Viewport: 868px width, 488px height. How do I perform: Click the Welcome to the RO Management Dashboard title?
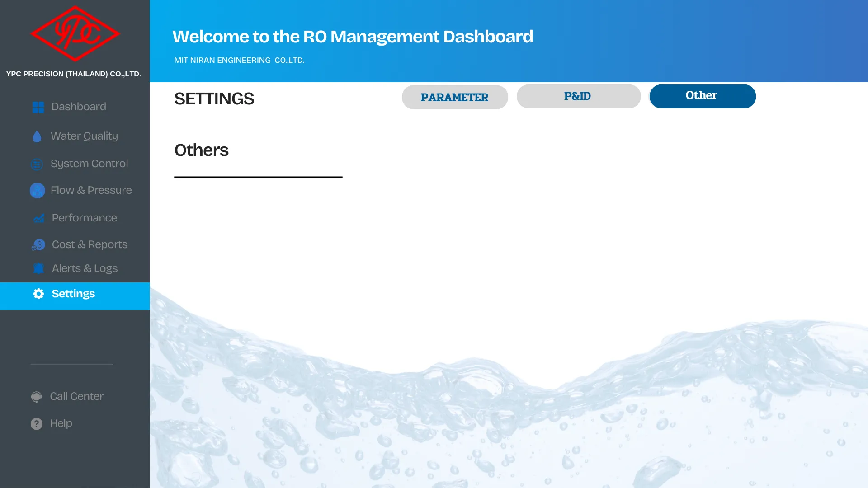353,37
